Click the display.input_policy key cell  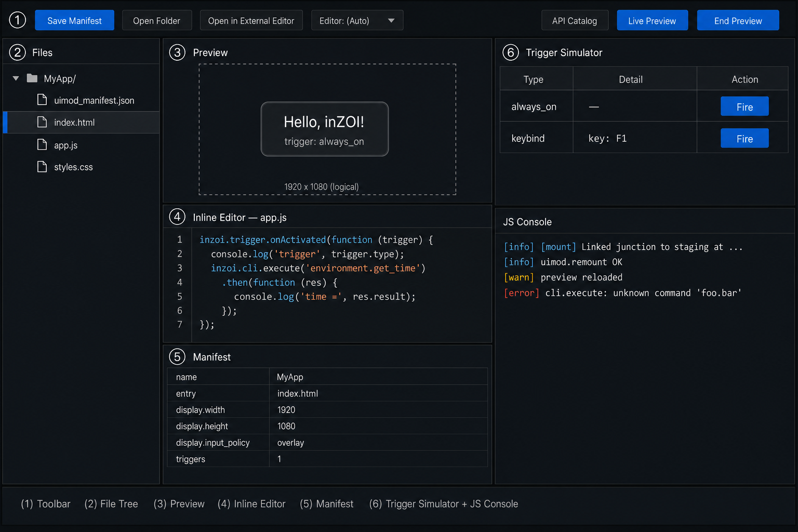[218, 443]
